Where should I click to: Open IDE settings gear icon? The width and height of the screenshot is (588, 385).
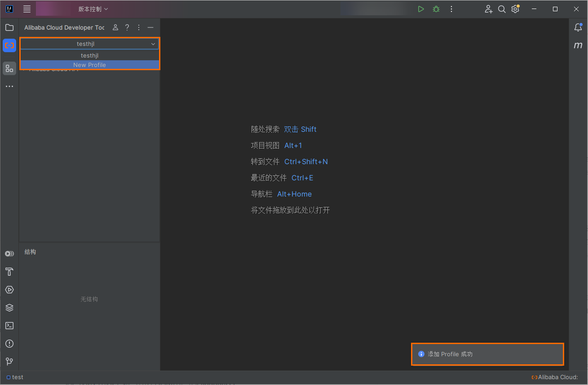click(515, 9)
